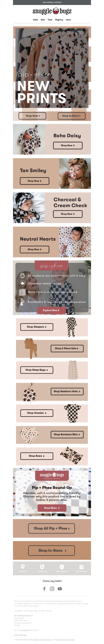Click Shop Newborn Hats button
Viewport: 104px width, 644px height.
click(67, 391)
